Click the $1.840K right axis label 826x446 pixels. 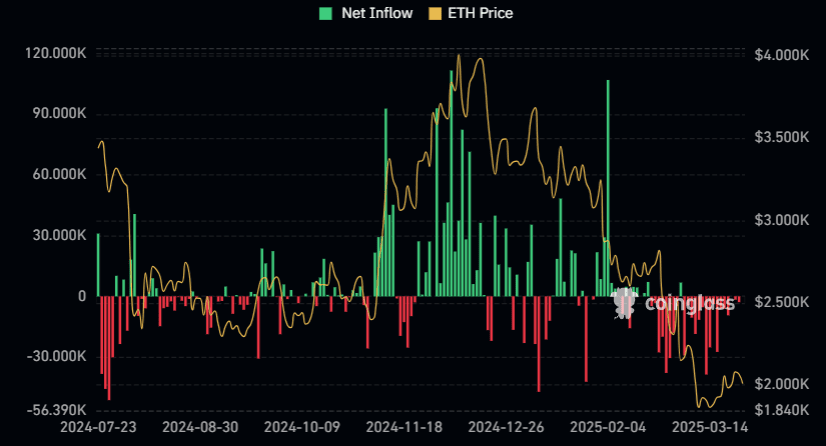[781, 410]
